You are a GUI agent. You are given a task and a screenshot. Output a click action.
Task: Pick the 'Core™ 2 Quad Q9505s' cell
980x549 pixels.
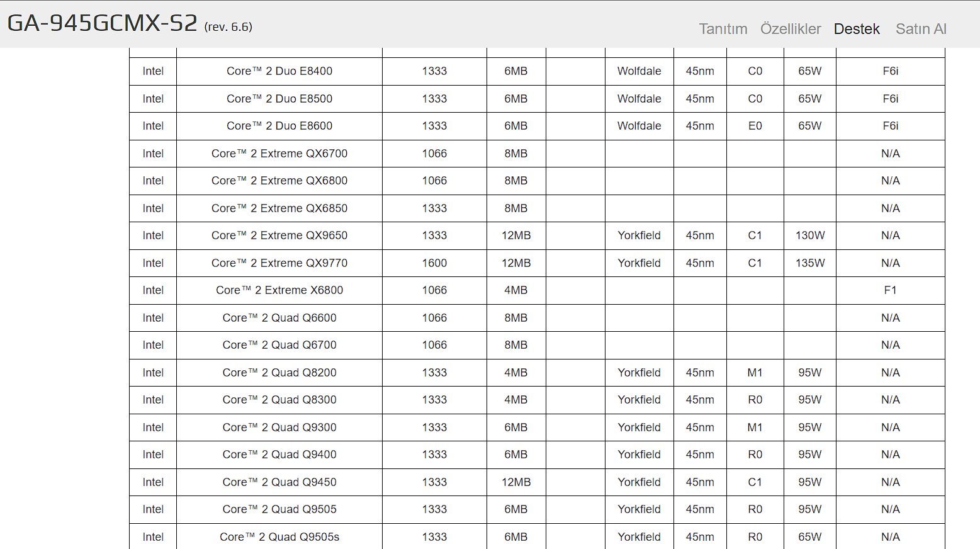(279, 537)
